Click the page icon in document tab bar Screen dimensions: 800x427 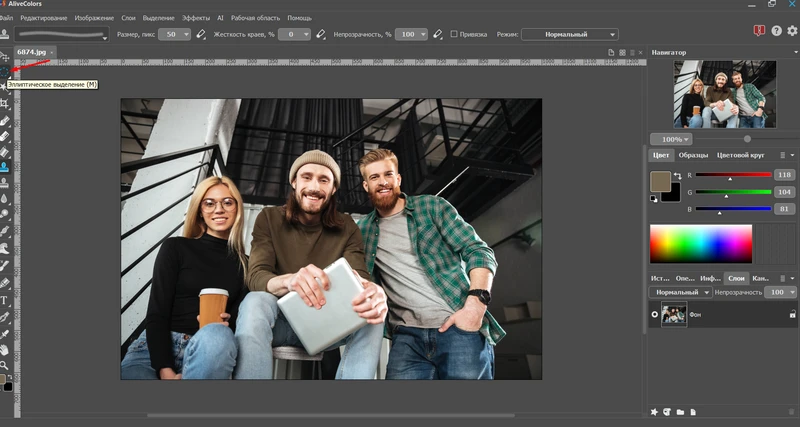pos(611,53)
